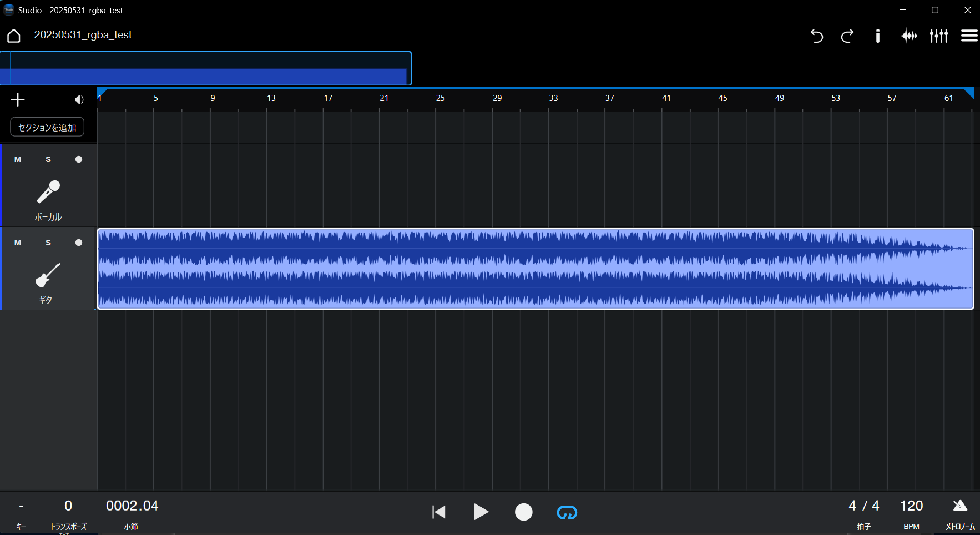Open the 4 / 4 time signature setting

click(x=863, y=506)
